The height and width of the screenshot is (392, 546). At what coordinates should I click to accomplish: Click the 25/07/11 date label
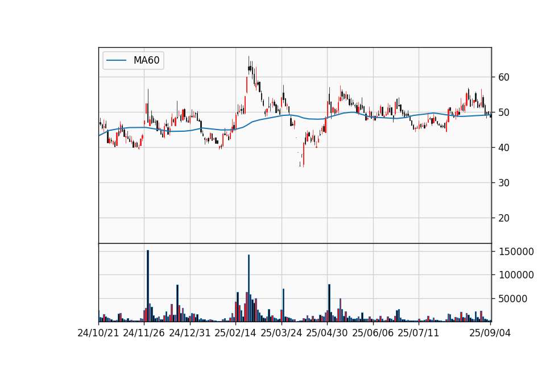419,333
